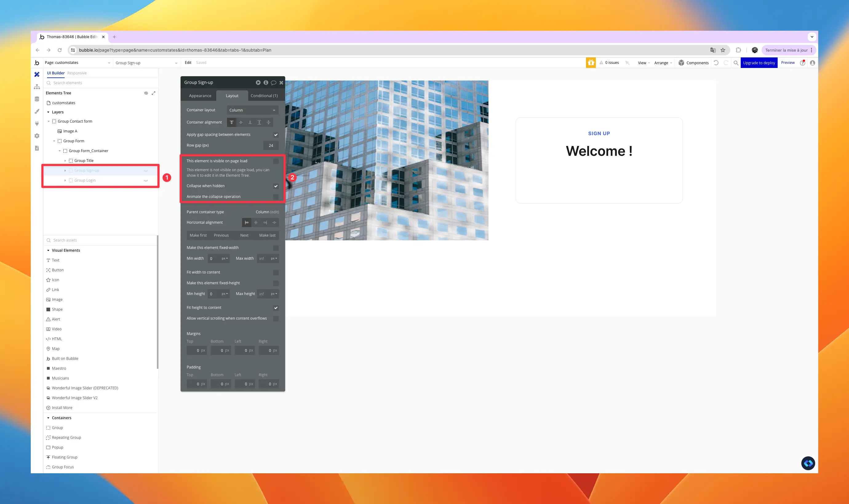The image size is (849, 504).
Task: Select the Components panel icon
Action: click(682, 62)
